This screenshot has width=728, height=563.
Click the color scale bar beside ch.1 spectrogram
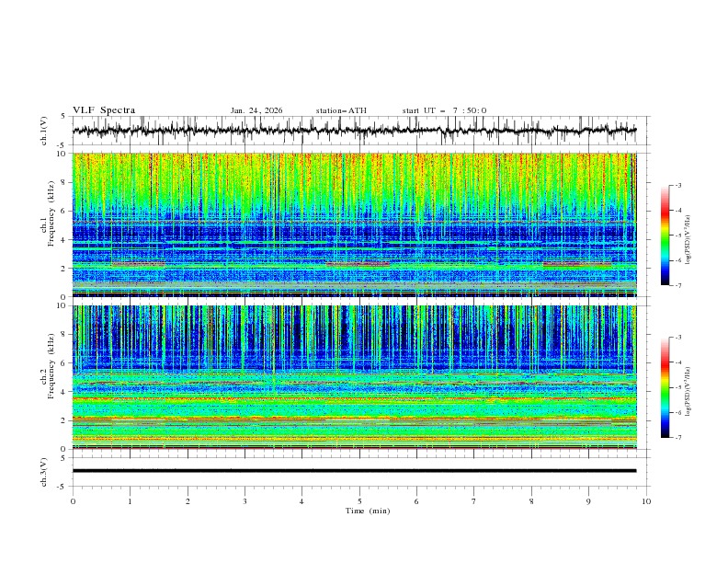point(665,235)
